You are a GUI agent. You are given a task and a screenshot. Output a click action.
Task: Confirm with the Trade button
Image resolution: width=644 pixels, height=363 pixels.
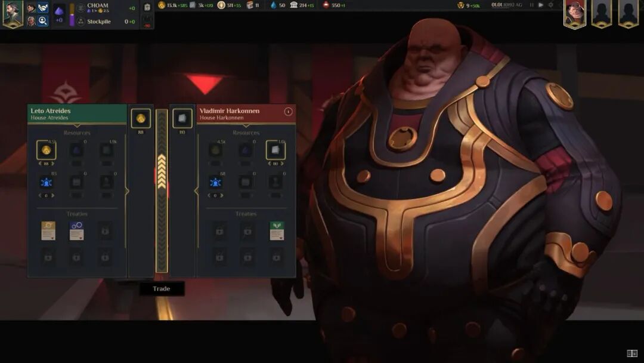point(162,288)
